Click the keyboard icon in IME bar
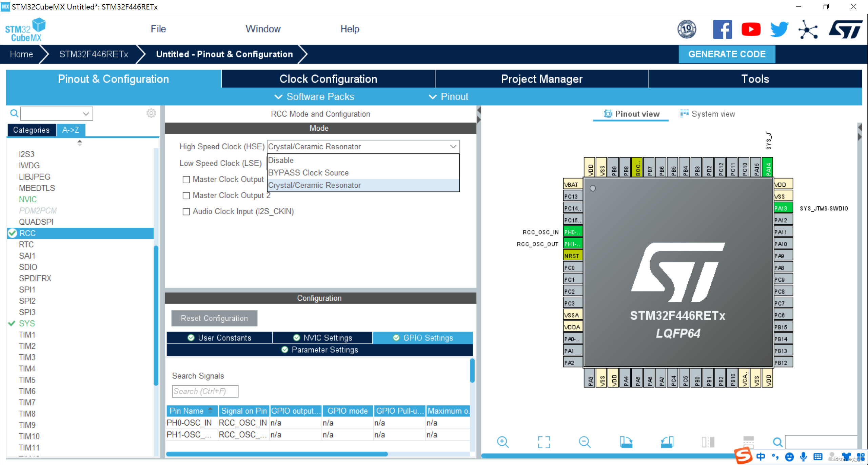Viewport: 868px width, 465px height. (818, 457)
